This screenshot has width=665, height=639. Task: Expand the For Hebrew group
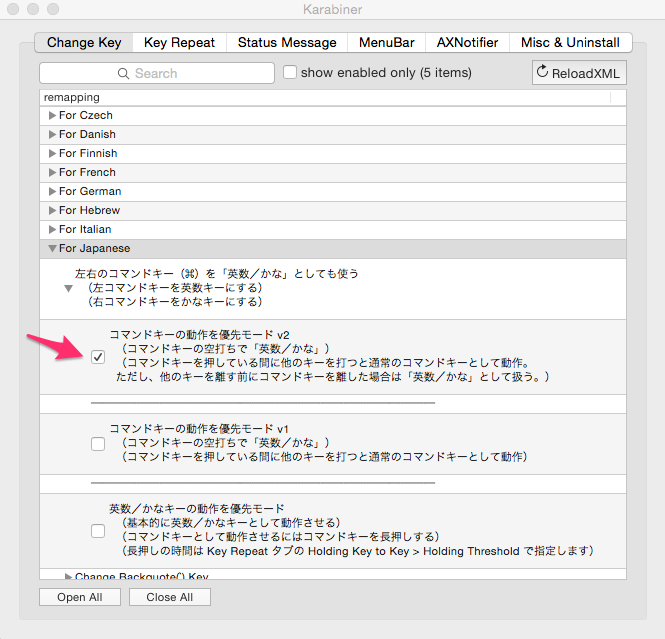click(53, 210)
